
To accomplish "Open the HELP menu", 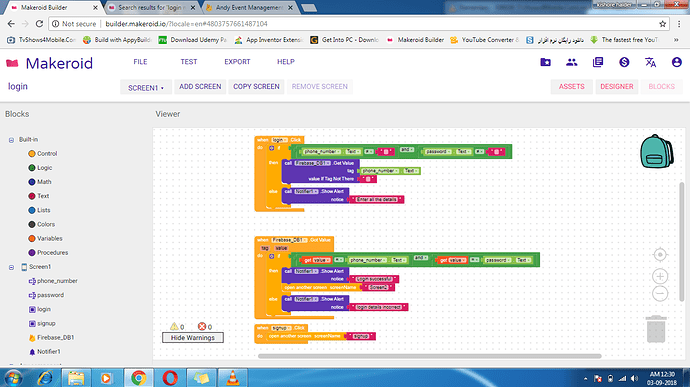I will (286, 62).
